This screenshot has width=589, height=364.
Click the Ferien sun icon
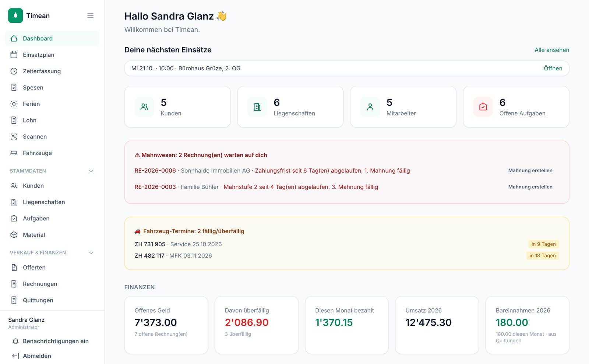(x=14, y=104)
